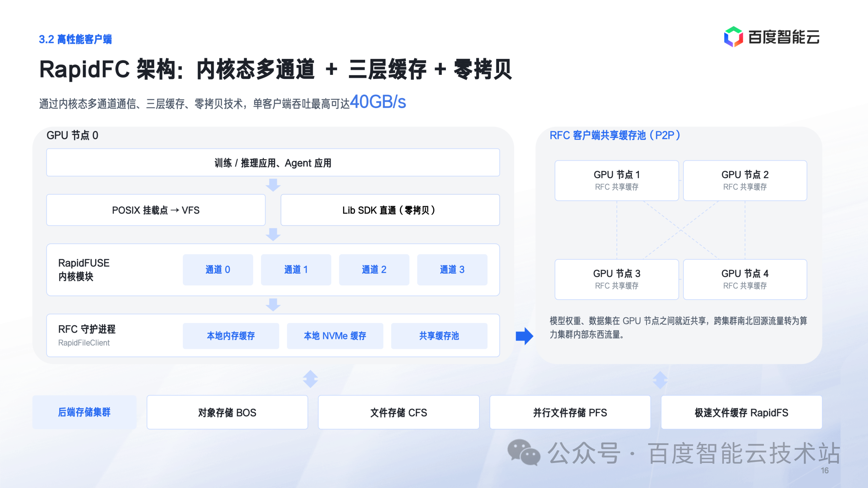This screenshot has width=868, height=488.
Task: Open the 极速文件缓存 RapidFS box
Action: click(741, 412)
